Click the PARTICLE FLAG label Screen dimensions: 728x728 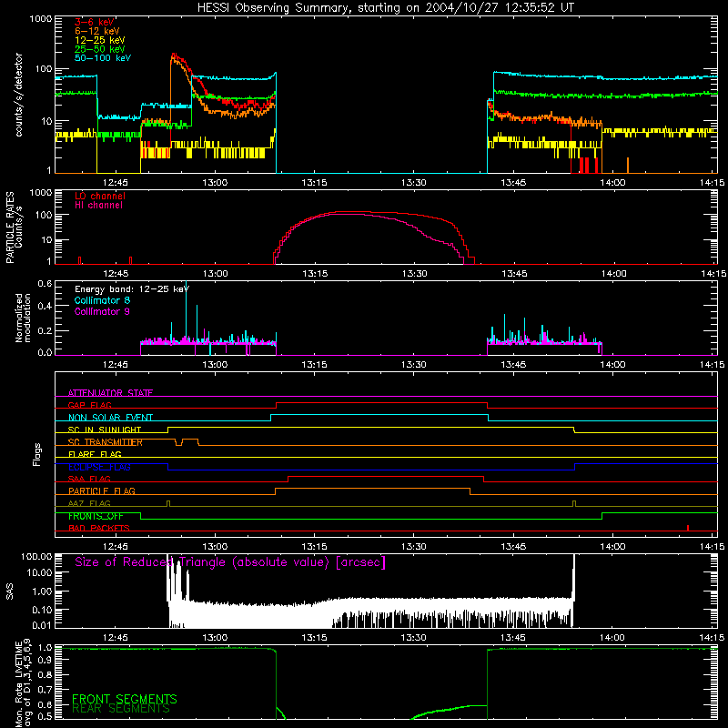tap(102, 490)
